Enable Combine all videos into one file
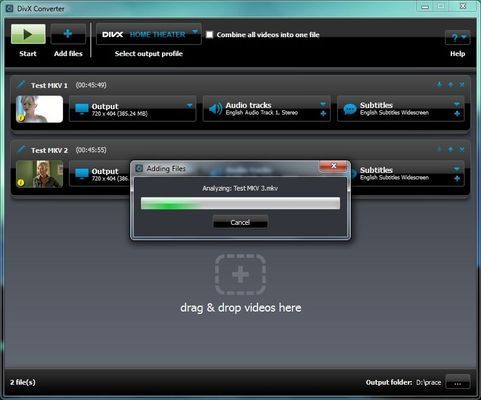Viewport: 481px width, 400px height. point(209,34)
